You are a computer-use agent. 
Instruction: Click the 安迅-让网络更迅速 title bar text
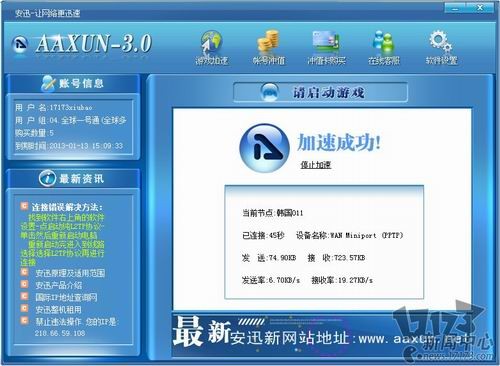point(47,13)
